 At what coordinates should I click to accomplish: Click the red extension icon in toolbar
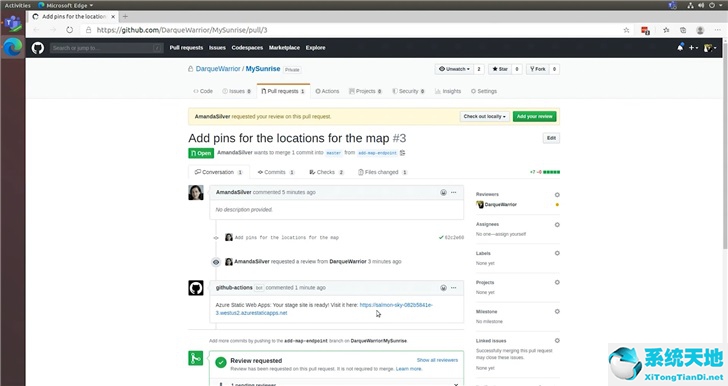tap(645, 31)
